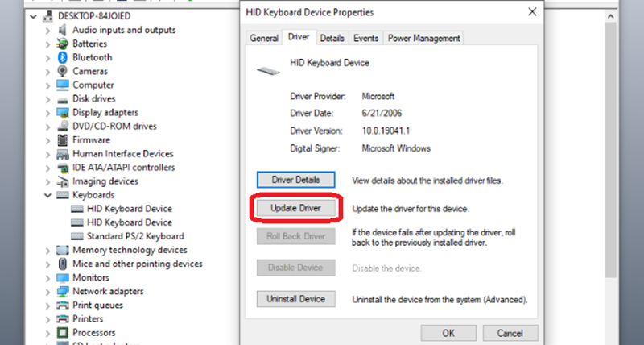Screen dimensions: 644x345
Task: Switch to the General tab
Action: (264, 38)
